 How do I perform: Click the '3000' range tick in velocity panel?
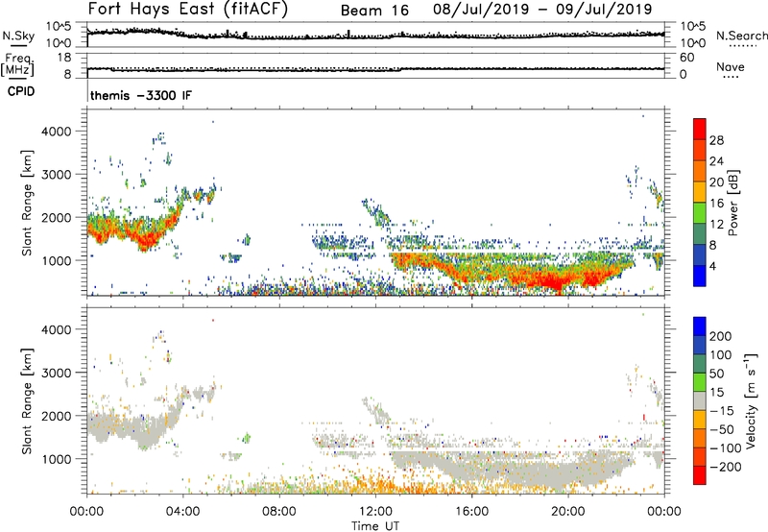[57, 373]
